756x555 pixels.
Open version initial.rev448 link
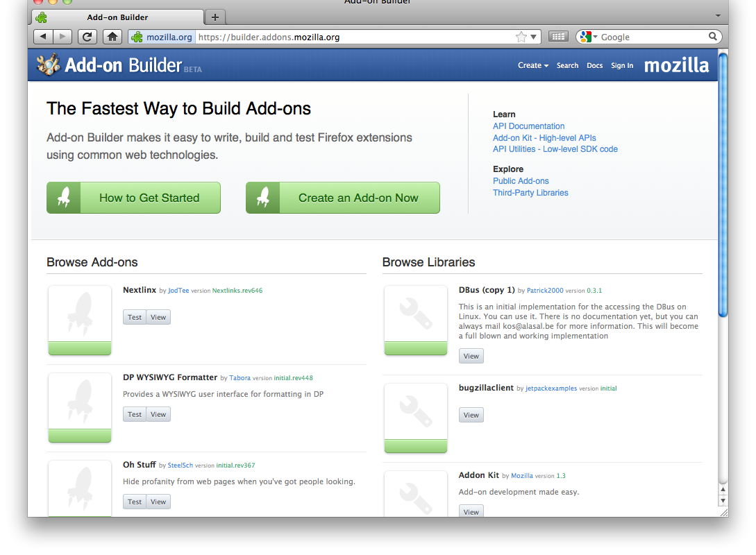coord(293,378)
